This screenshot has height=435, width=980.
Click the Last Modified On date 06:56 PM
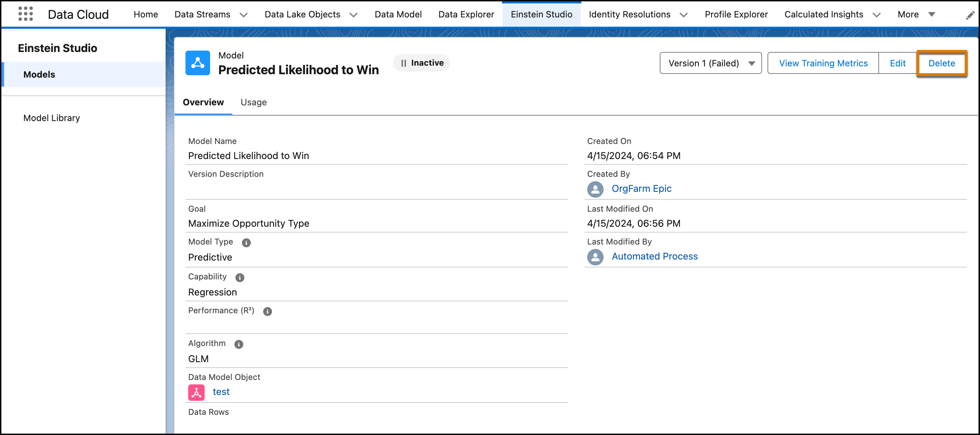click(x=634, y=223)
